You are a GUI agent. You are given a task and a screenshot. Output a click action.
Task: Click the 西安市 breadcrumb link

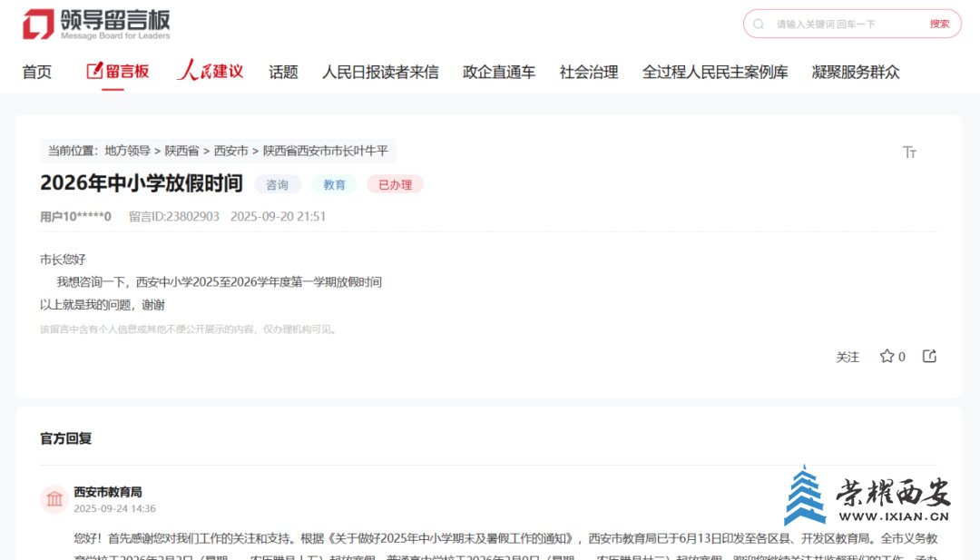tap(230, 151)
